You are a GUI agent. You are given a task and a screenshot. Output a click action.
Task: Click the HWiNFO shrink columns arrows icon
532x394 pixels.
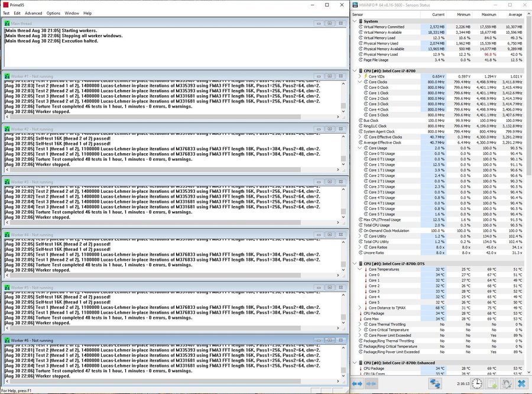point(371,383)
